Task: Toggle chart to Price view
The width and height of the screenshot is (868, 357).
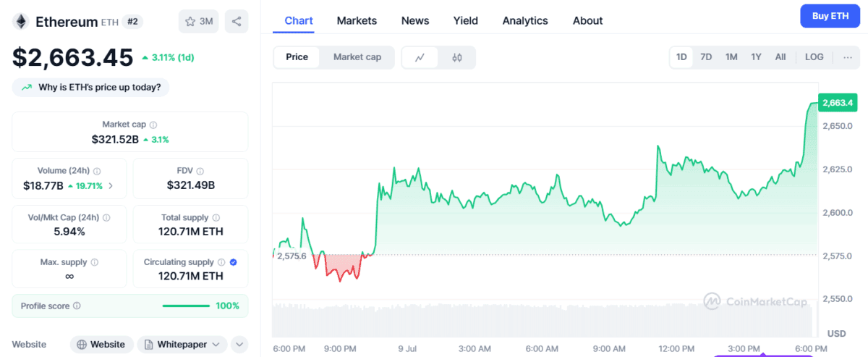Action: pos(297,57)
